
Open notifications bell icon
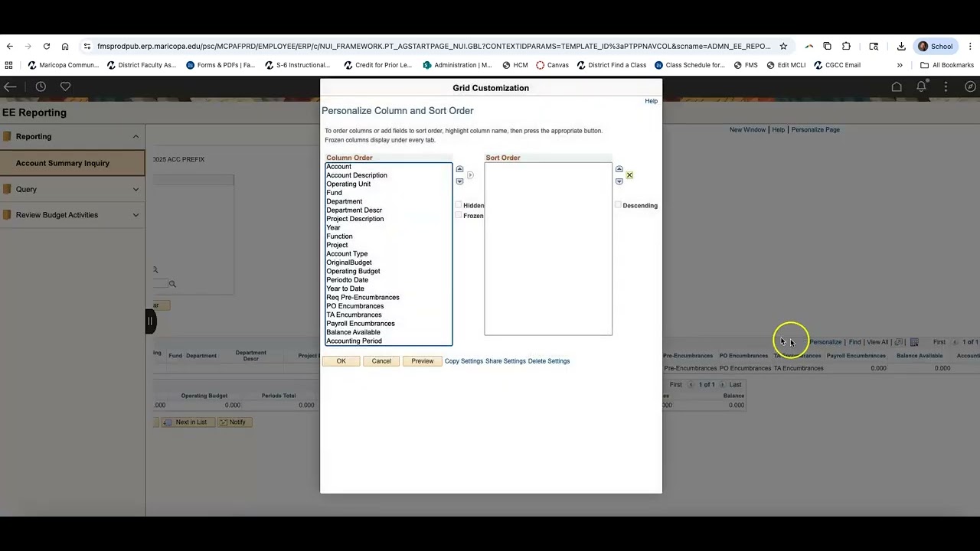[921, 86]
